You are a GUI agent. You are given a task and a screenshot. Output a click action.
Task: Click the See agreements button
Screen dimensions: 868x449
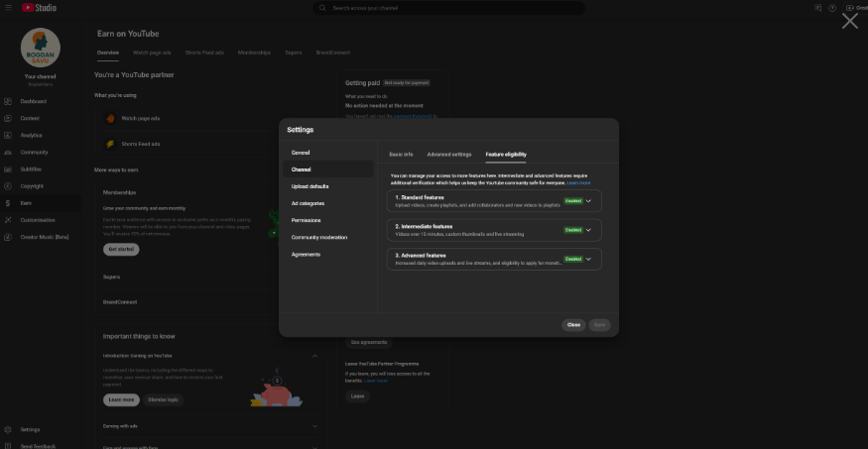point(369,342)
